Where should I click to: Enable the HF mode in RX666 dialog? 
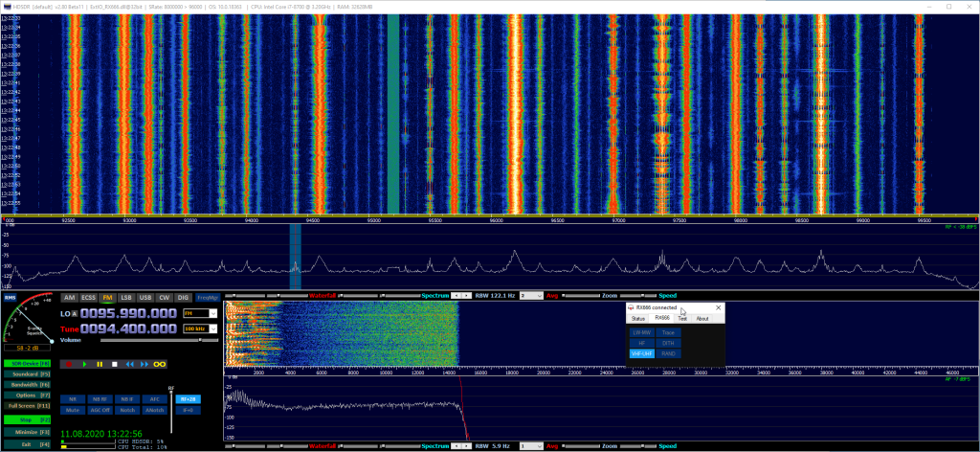coord(641,342)
